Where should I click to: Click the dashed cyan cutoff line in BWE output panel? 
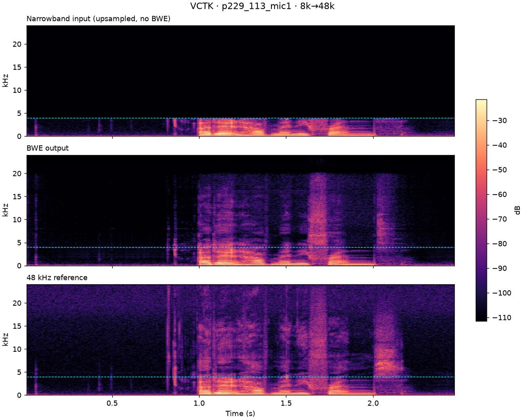(240, 247)
